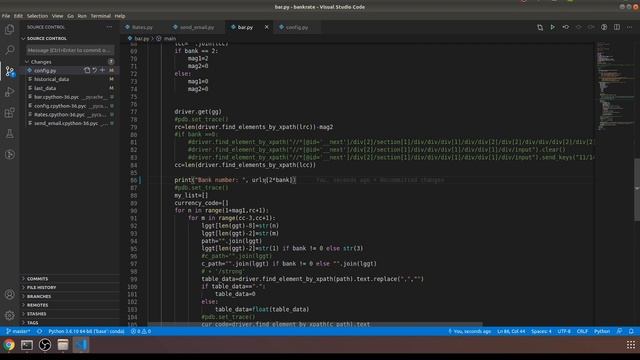The image size is (640, 360).
Task: Discard changes on config.py row
Action: click(95, 70)
